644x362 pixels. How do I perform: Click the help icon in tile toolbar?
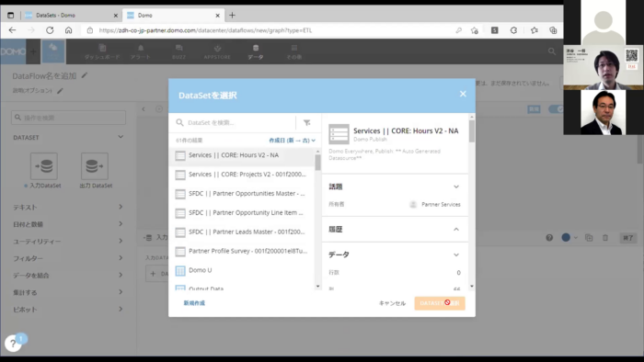(x=549, y=237)
